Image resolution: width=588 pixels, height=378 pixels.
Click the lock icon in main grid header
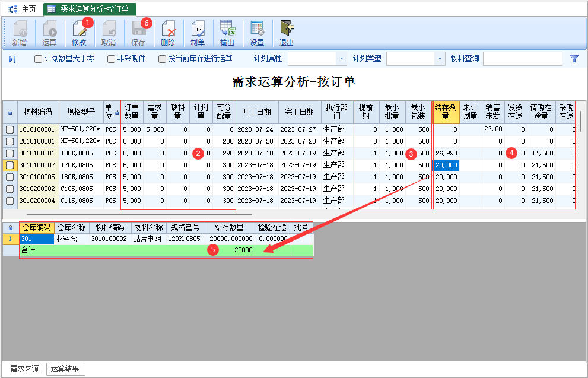tap(10, 112)
